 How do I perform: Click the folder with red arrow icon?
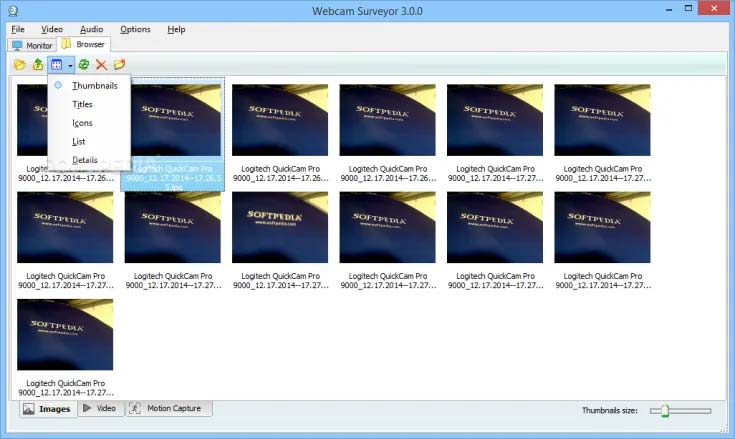pos(120,65)
